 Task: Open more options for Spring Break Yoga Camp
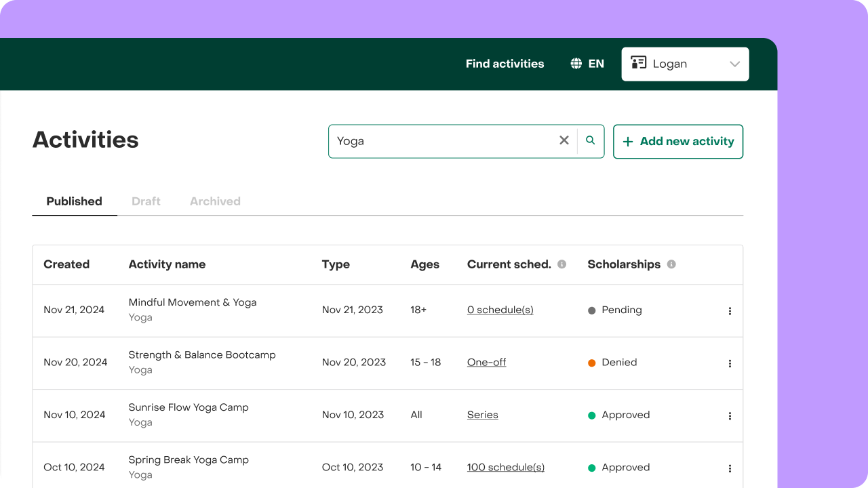tap(730, 468)
